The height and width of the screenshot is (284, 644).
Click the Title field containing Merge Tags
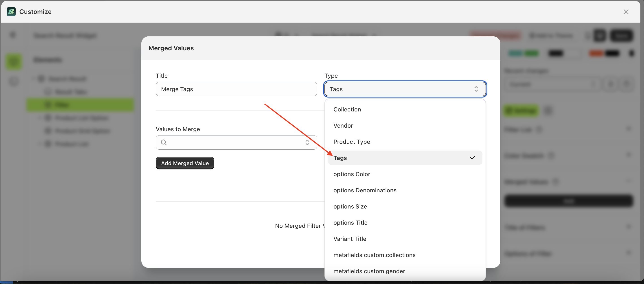(x=236, y=89)
